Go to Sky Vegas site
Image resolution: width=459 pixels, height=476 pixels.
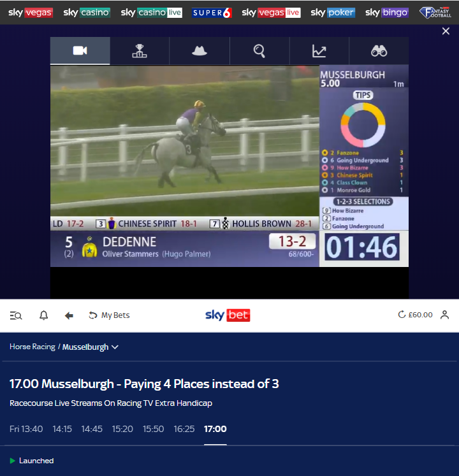(31, 13)
